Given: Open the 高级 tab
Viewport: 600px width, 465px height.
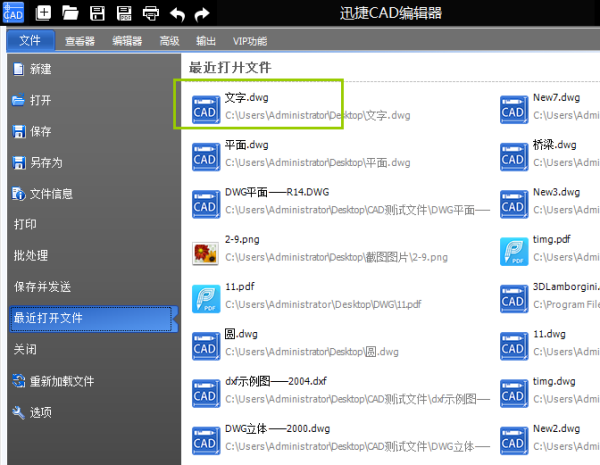Looking at the screenshot, I should [x=169, y=41].
